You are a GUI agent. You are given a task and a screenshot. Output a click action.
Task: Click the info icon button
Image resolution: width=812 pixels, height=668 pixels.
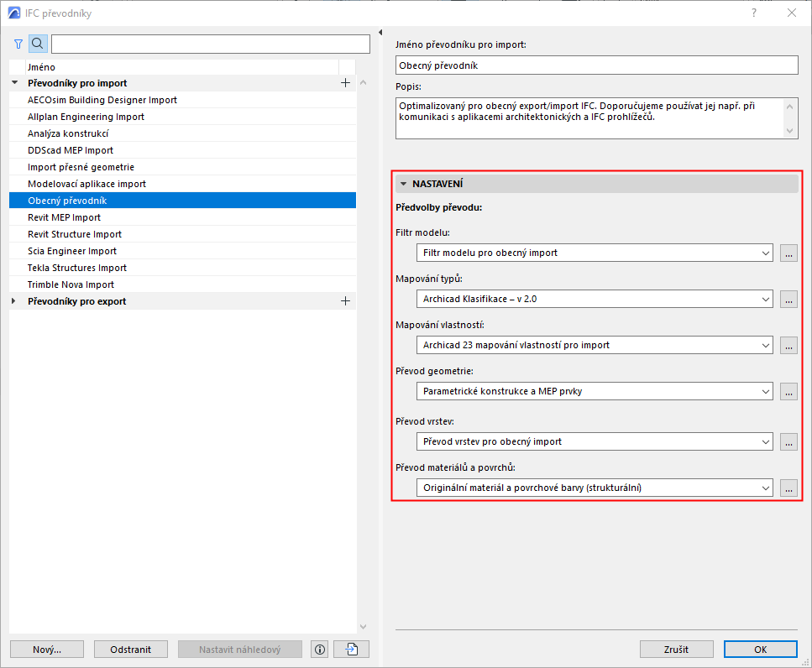point(320,650)
